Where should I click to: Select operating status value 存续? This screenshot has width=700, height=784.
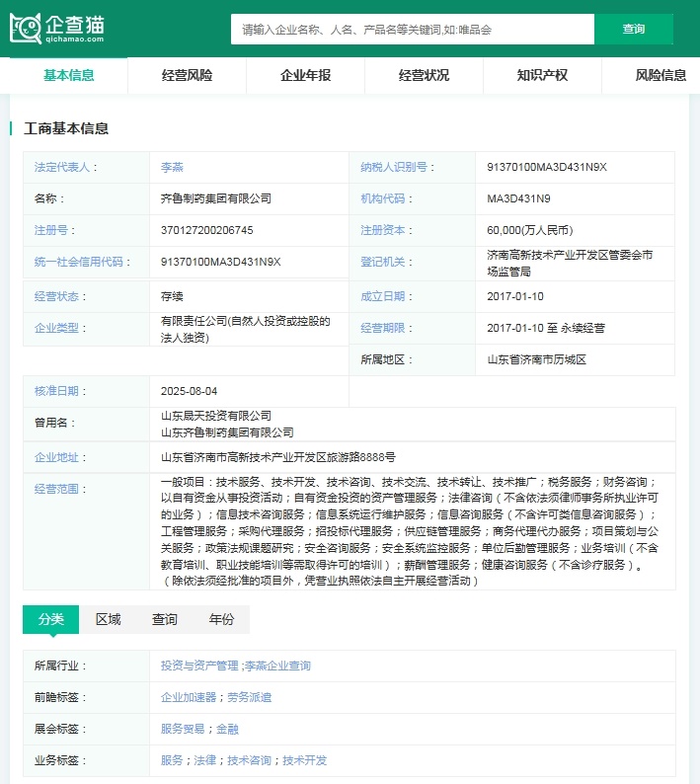pyautogui.click(x=172, y=296)
